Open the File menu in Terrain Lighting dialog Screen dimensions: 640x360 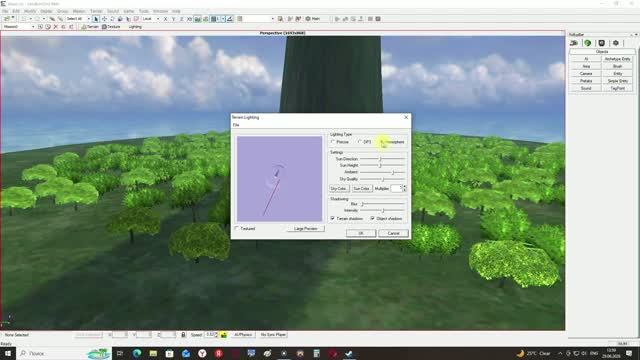pyautogui.click(x=236, y=125)
